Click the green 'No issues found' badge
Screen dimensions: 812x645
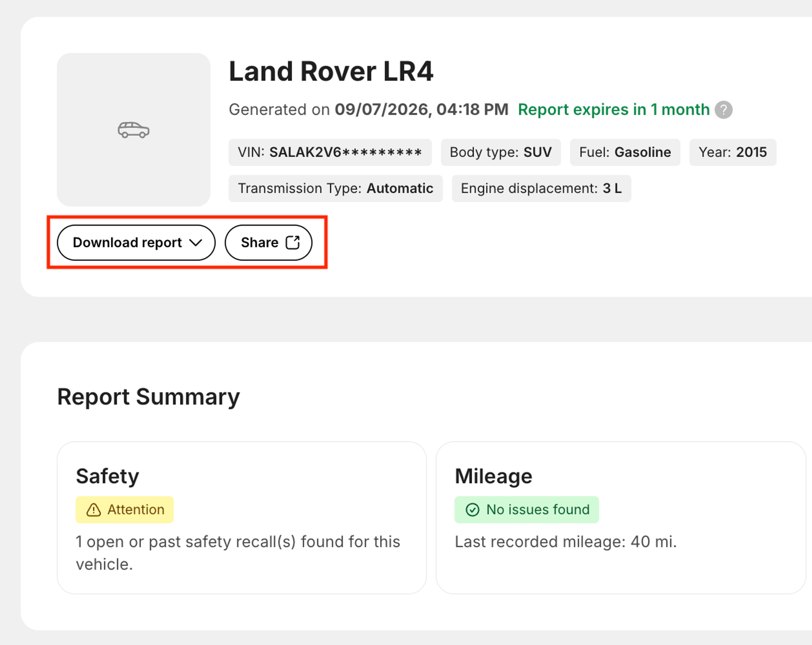coord(527,510)
